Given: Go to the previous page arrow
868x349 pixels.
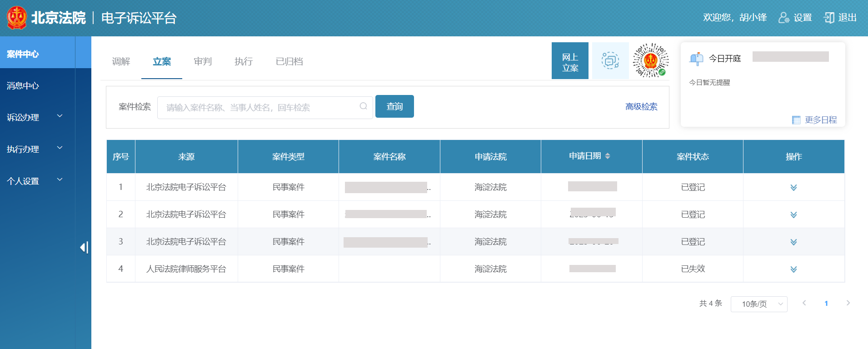Looking at the screenshot, I should click(804, 303).
